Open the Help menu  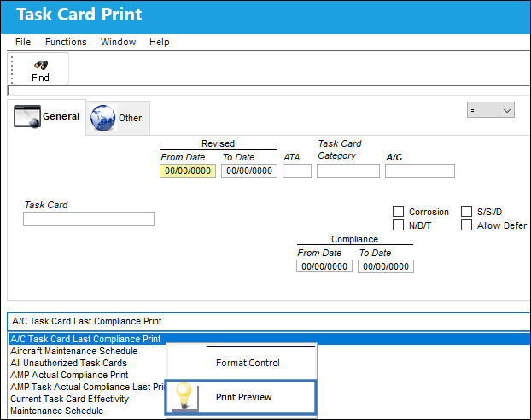coord(159,42)
